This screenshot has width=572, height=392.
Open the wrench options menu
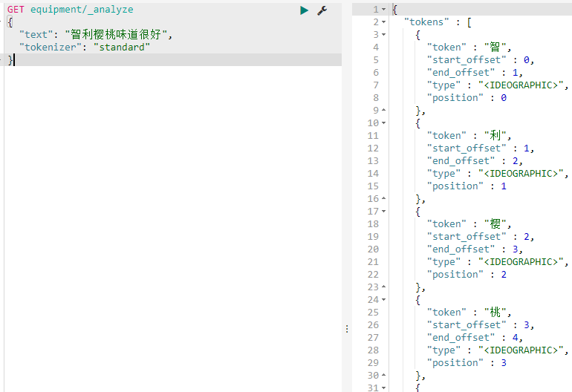pos(322,10)
